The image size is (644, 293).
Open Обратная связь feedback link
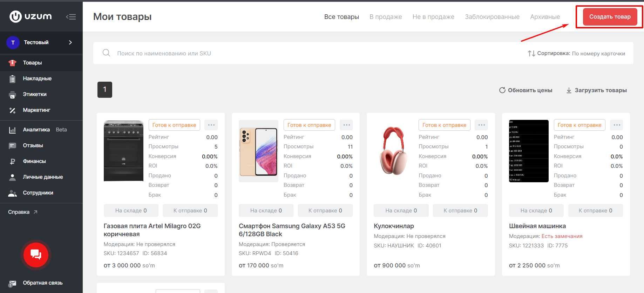(42, 283)
